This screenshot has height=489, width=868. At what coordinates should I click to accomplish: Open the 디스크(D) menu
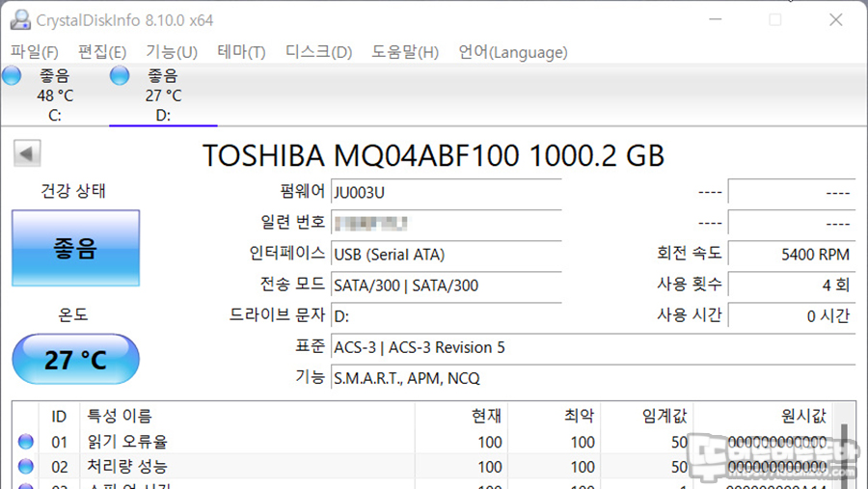click(x=319, y=52)
